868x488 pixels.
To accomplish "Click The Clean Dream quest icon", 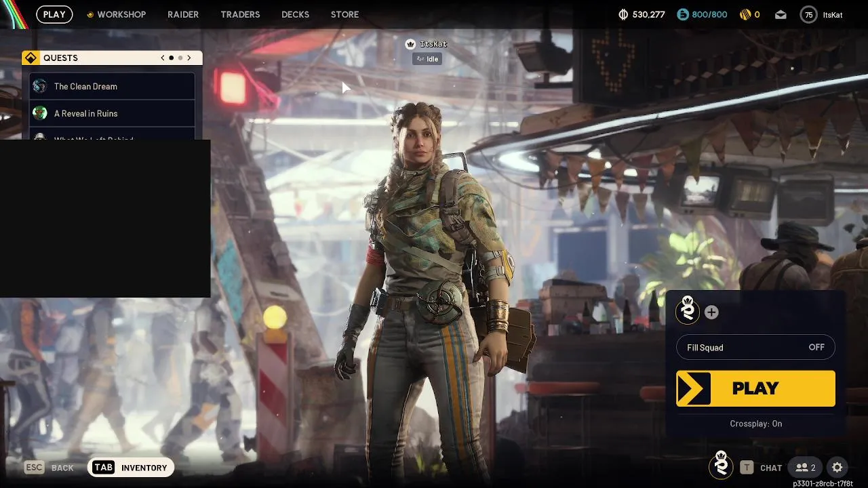I will point(40,86).
